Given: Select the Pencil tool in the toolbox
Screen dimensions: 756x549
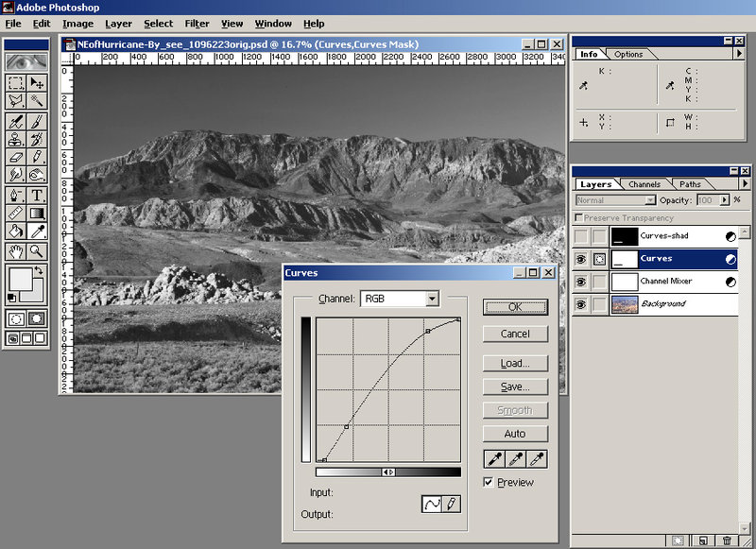Looking at the screenshot, I should pyautogui.click(x=37, y=157).
